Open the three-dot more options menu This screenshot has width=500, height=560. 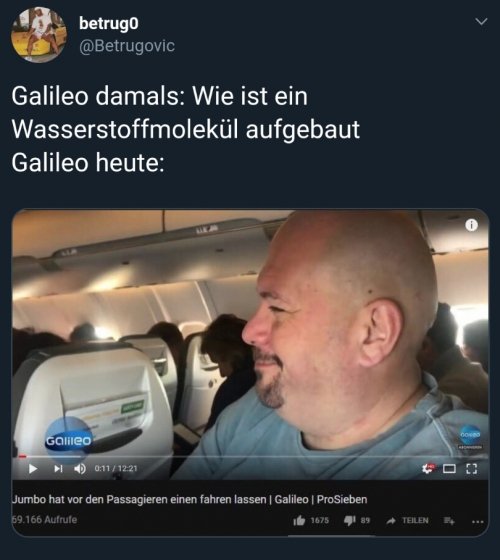pos(478,522)
